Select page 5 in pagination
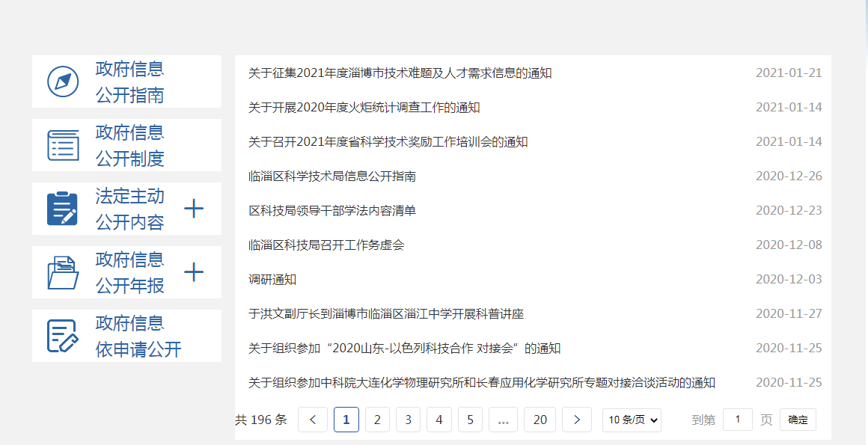 (x=470, y=420)
